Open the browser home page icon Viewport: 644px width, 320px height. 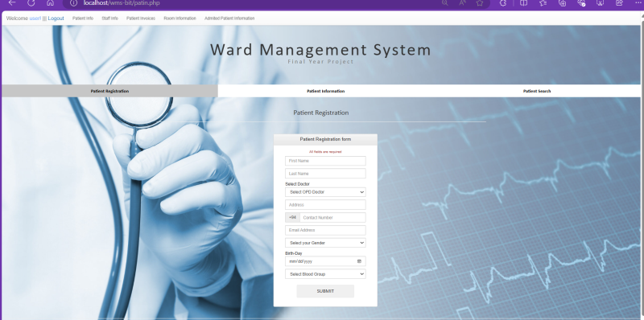[x=50, y=3]
